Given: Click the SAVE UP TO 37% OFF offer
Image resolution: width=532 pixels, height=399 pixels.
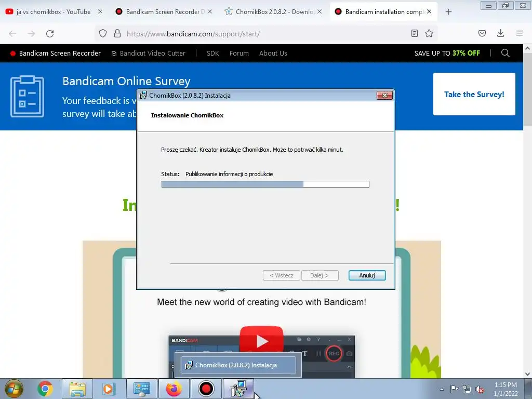Looking at the screenshot, I should click(x=447, y=54).
